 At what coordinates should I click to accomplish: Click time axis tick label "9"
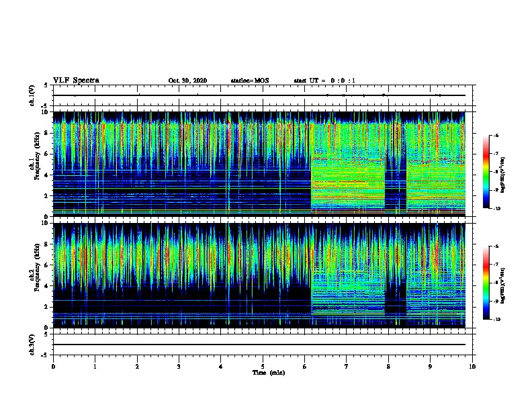[x=430, y=367]
